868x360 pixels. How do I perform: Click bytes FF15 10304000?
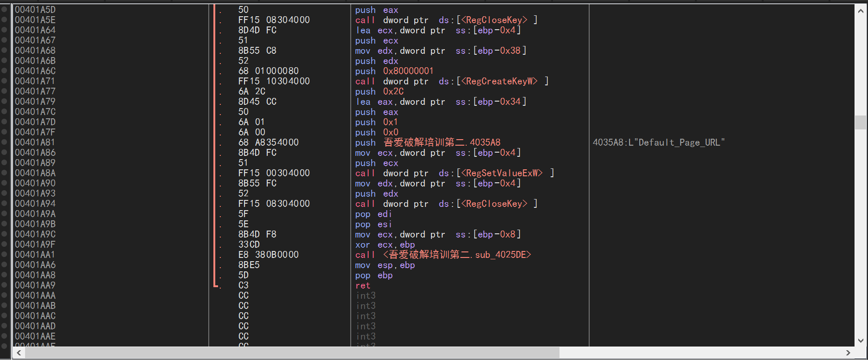tap(274, 81)
